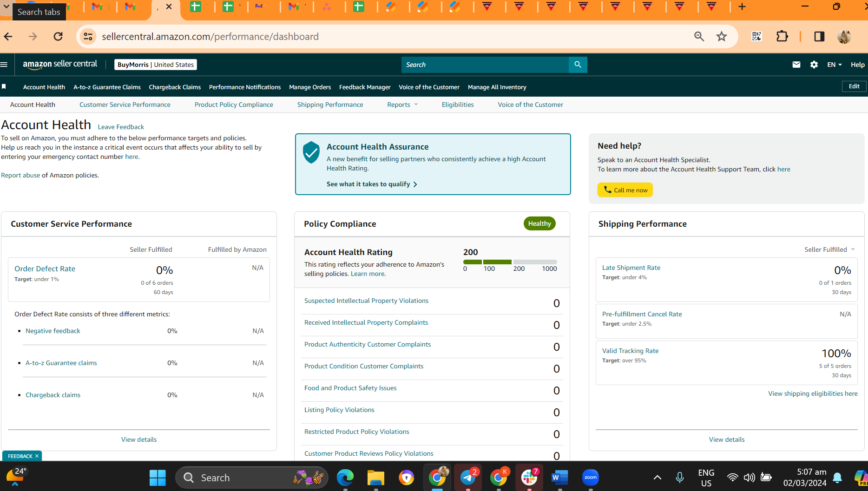
Task: Open Slack from the taskbar
Action: coord(529,478)
